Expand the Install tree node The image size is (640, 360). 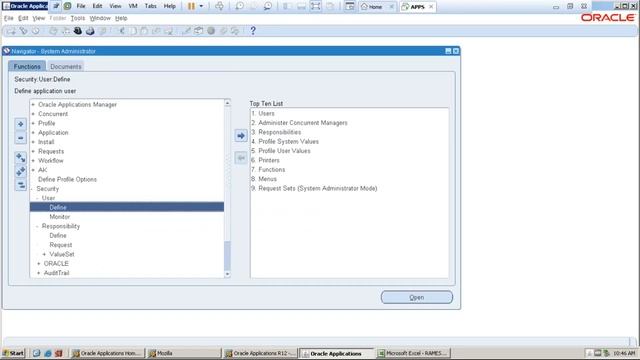pyautogui.click(x=33, y=142)
